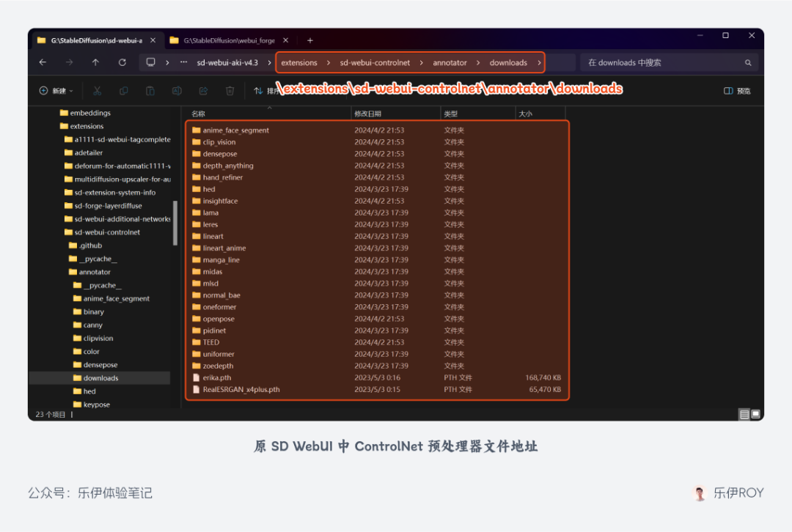
Task: Open a new tab with plus button
Action: (310, 40)
